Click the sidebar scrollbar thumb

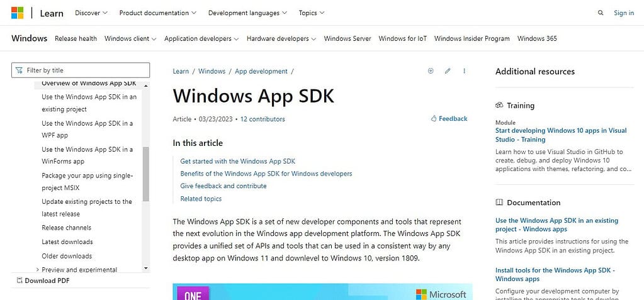146,174
